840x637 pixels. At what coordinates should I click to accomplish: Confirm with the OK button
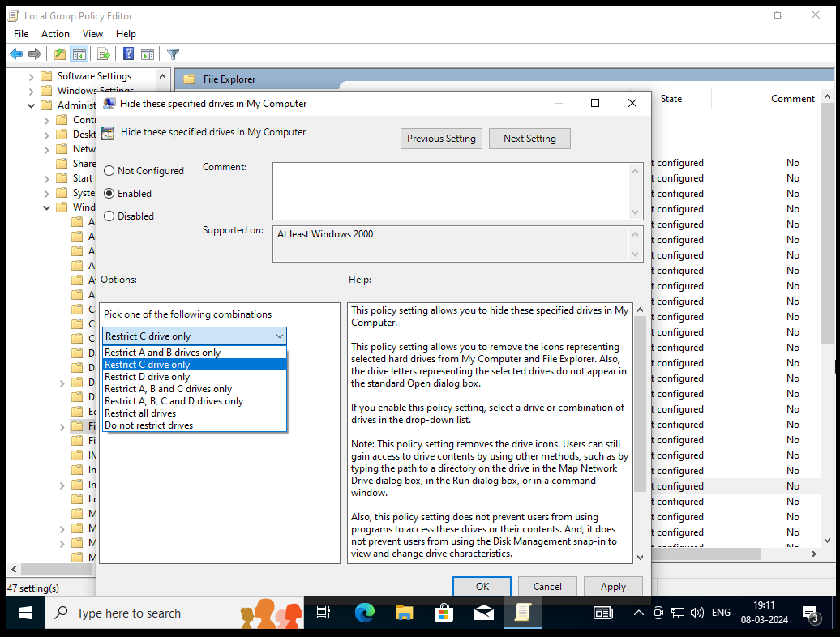pyautogui.click(x=482, y=587)
